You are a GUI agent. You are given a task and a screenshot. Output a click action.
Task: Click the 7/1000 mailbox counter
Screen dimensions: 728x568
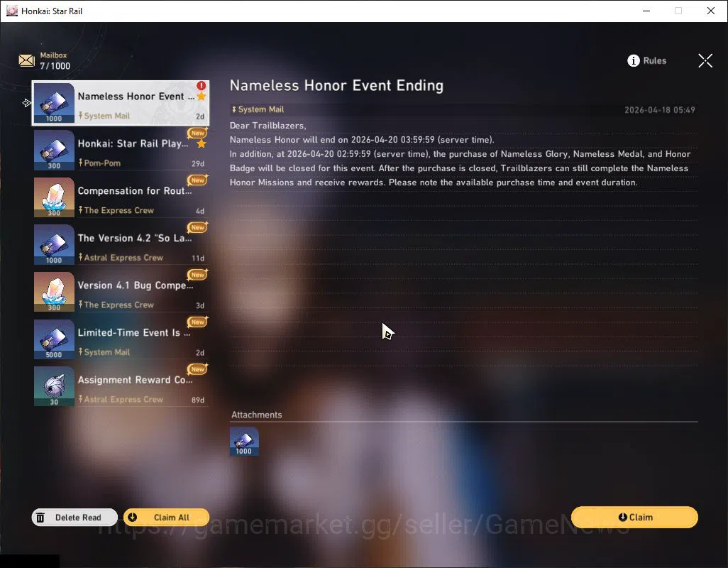55,66
